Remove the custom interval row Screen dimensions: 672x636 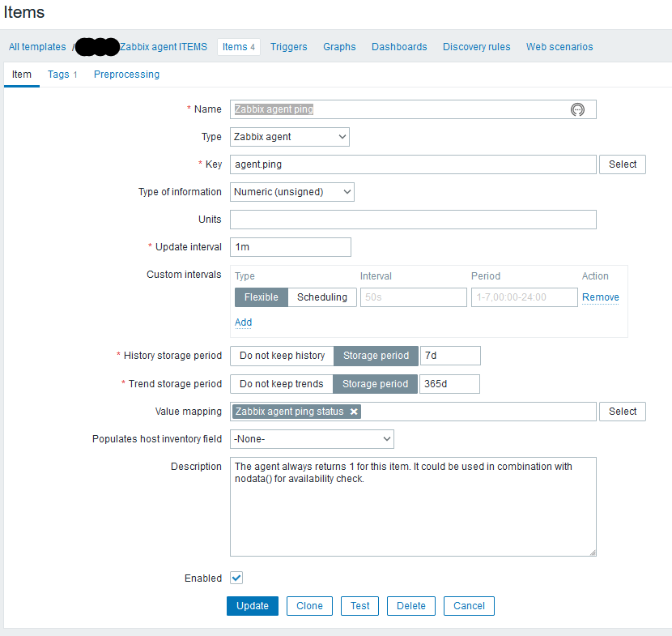click(x=600, y=297)
